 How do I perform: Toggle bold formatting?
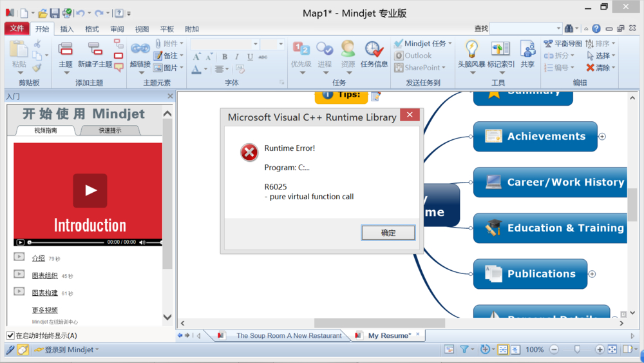click(x=225, y=57)
